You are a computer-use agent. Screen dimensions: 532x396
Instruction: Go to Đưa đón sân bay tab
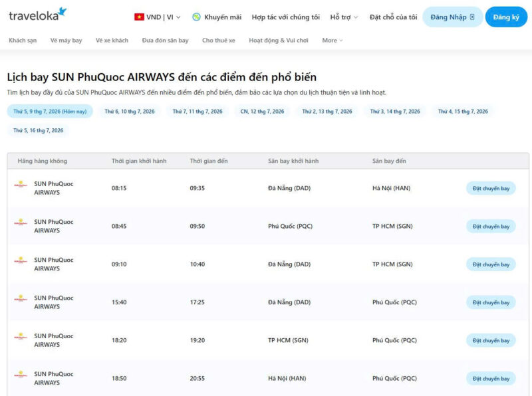[x=165, y=41]
